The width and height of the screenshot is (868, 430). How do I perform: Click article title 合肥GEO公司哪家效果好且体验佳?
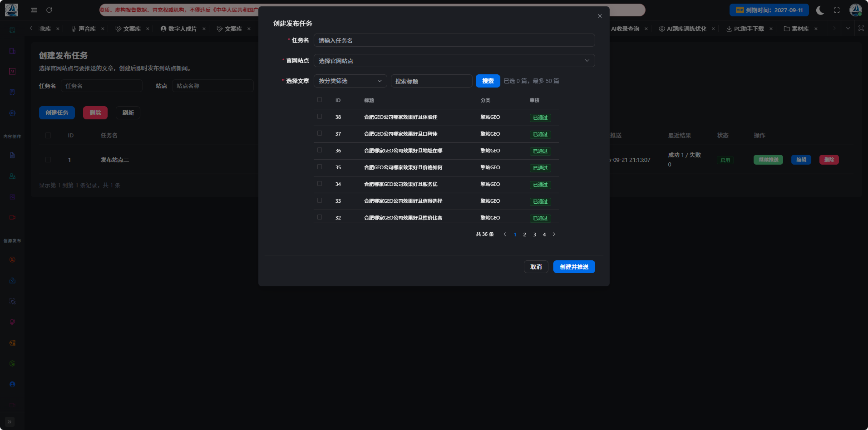(x=401, y=117)
